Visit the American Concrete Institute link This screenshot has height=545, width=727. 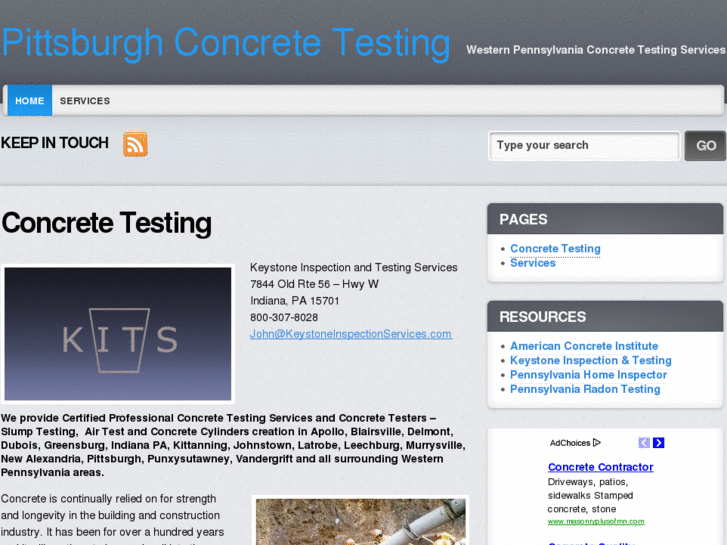[584, 346]
